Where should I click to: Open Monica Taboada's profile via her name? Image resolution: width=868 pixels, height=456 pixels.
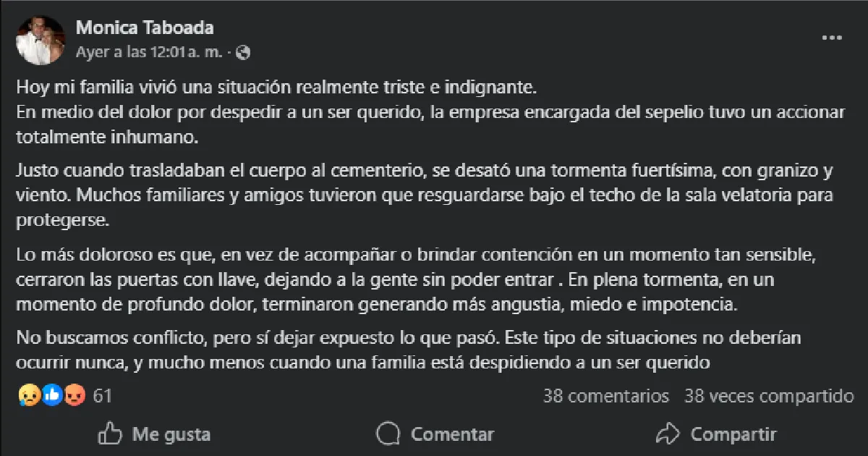[x=144, y=28]
